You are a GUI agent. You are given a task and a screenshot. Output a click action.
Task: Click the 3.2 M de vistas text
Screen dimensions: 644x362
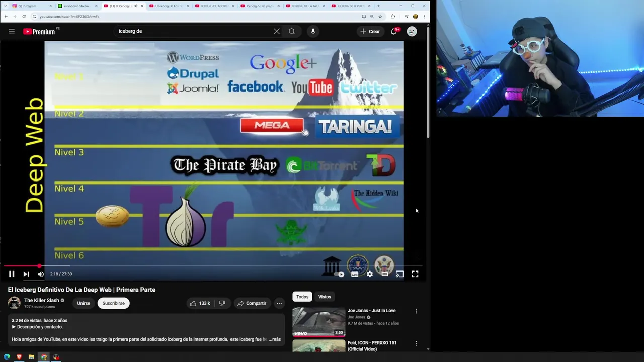click(x=27, y=320)
